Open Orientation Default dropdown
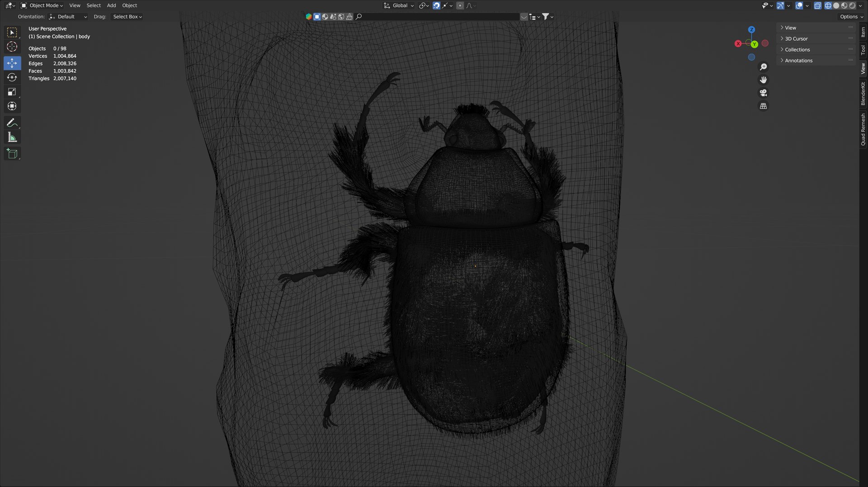 [68, 17]
